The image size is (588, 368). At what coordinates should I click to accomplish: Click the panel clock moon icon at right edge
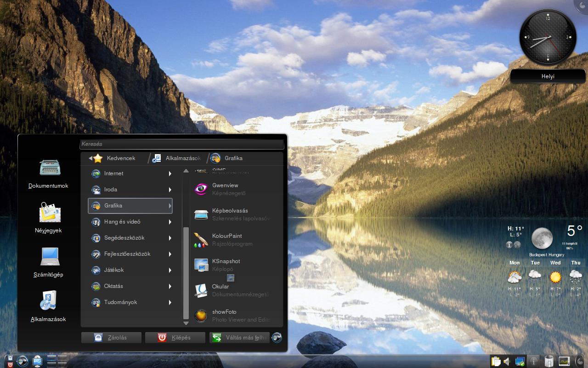pos(580,361)
